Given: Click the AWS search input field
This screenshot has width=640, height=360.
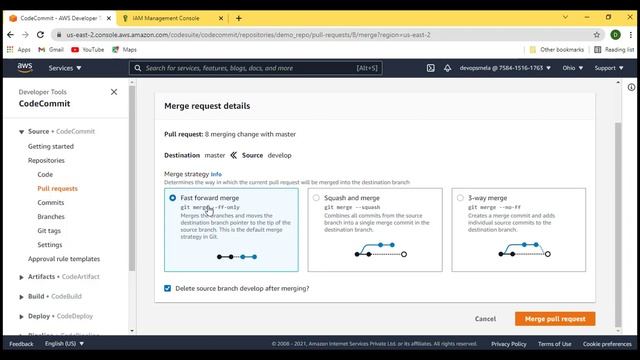Looking at the screenshot, I should 256,68.
